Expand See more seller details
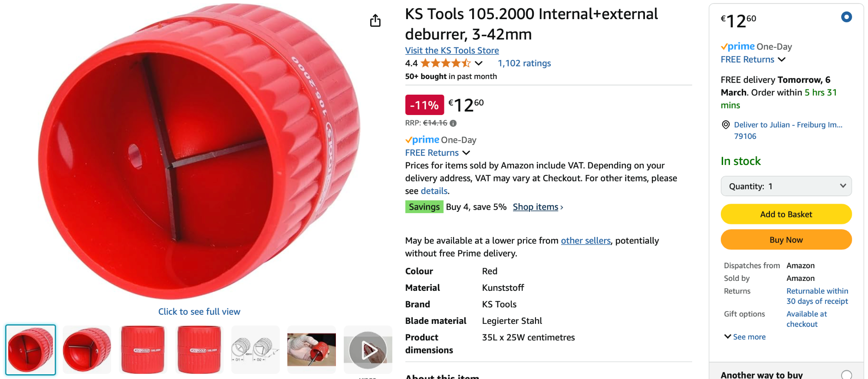Screen dimensions: 868x379 click(745, 337)
